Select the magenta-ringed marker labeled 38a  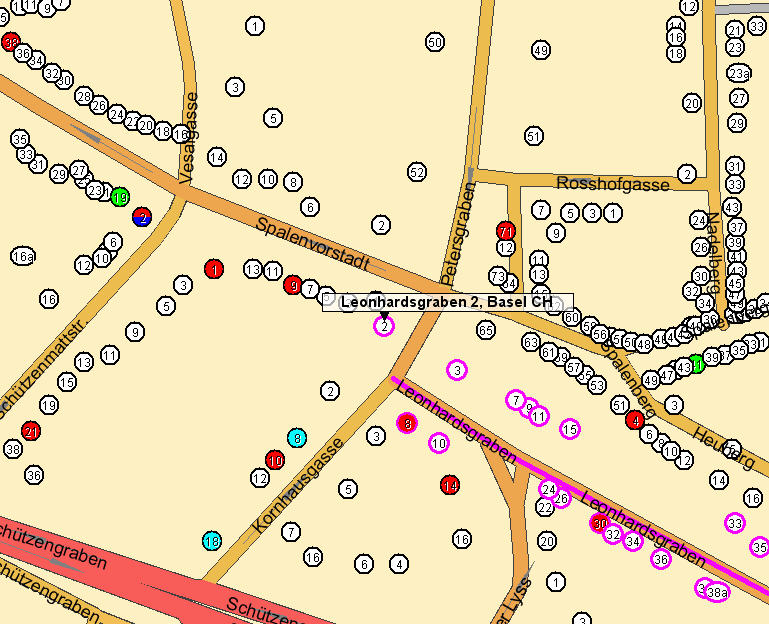[718, 593]
